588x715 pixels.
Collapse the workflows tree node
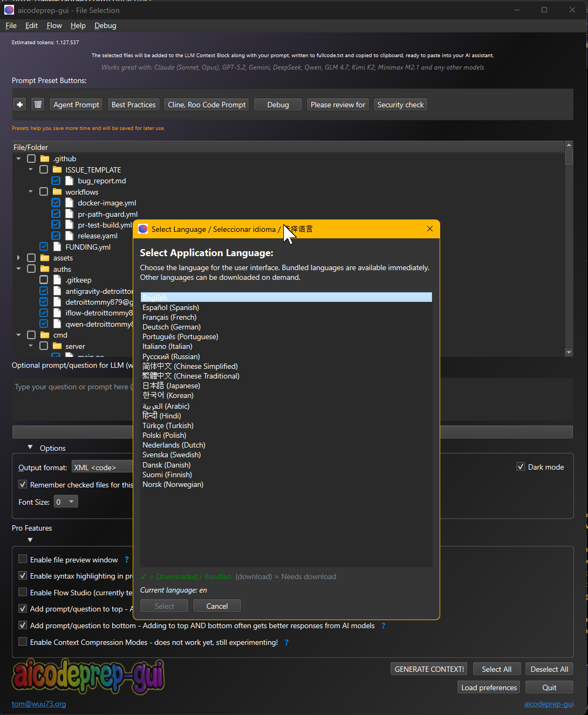(x=31, y=191)
